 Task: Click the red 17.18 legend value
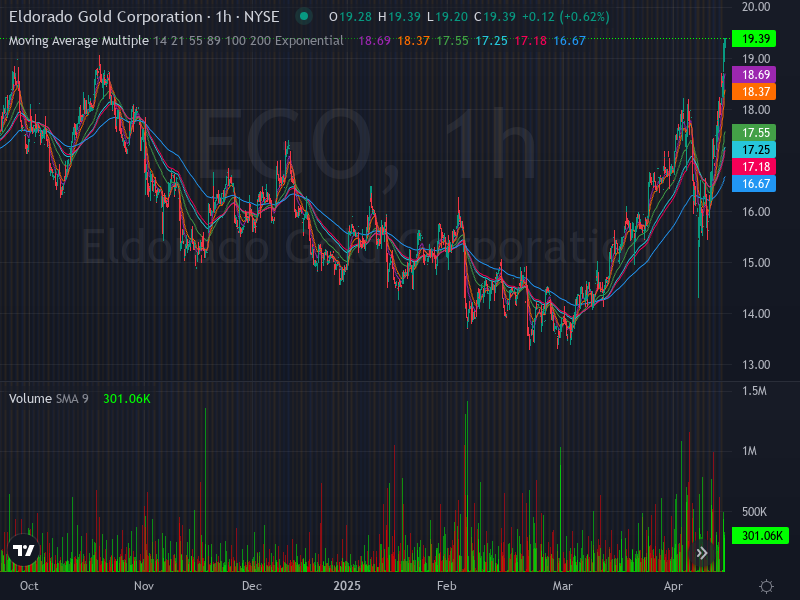pos(531,41)
